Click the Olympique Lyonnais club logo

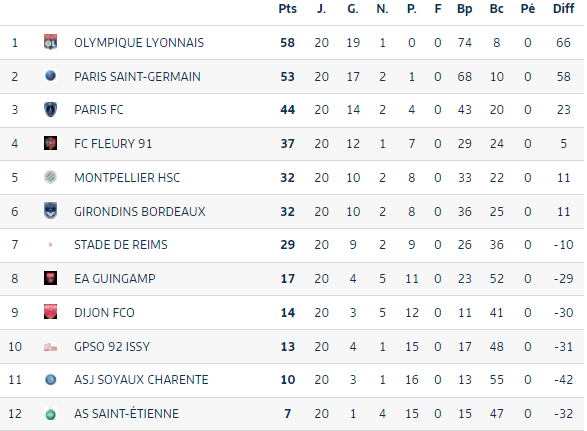coord(51,42)
